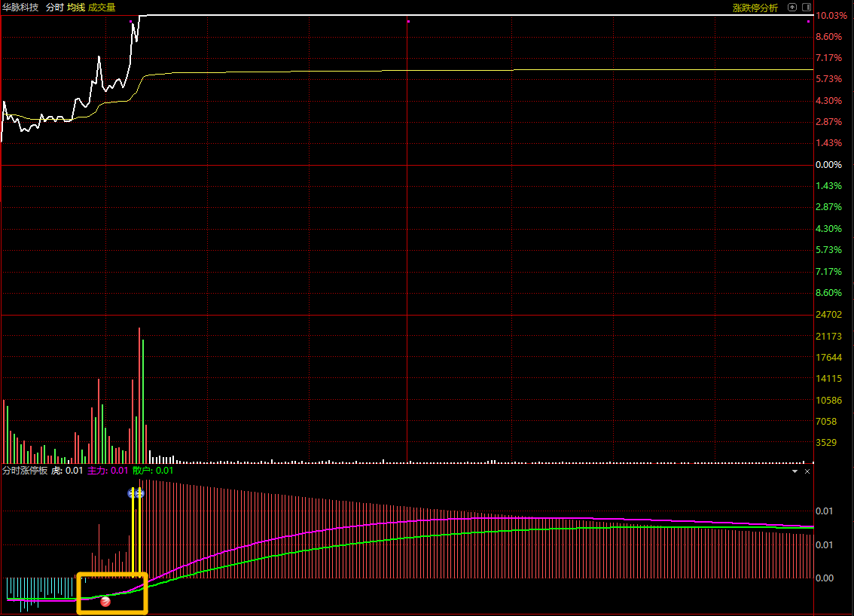Screen dimensions: 854x616
Task: Toggle the 均线 average line label
Action: coord(76,7)
